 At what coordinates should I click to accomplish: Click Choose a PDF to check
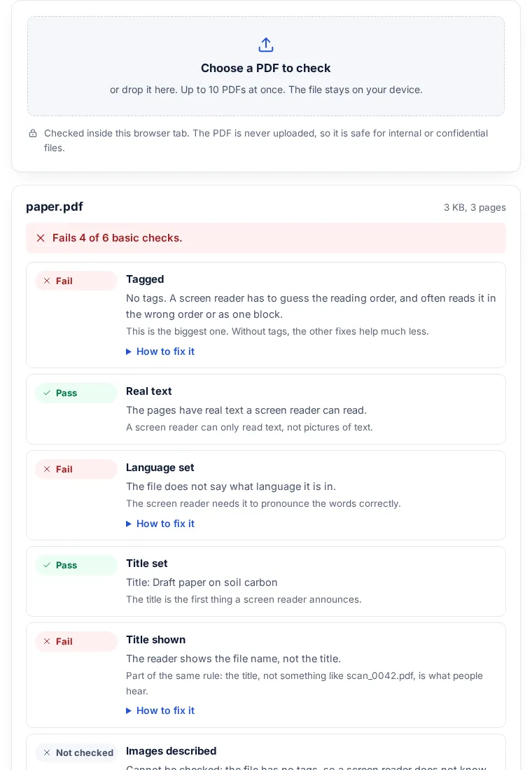tap(266, 69)
